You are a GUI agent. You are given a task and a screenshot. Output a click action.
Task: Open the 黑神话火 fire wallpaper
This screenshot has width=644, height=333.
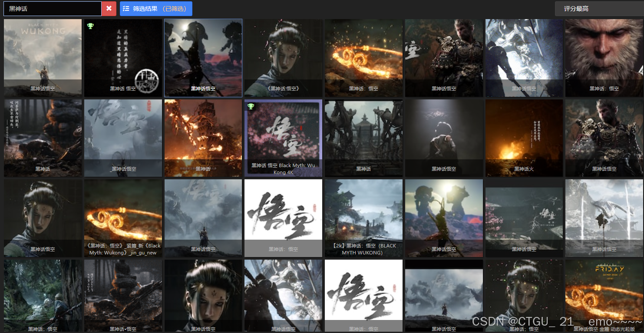[x=524, y=138]
